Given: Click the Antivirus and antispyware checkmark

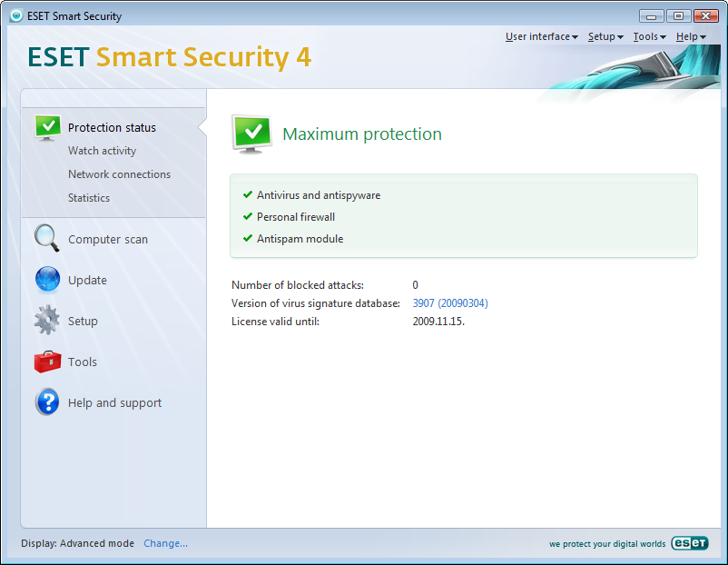Looking at the screenshot, I should (248, 194).
